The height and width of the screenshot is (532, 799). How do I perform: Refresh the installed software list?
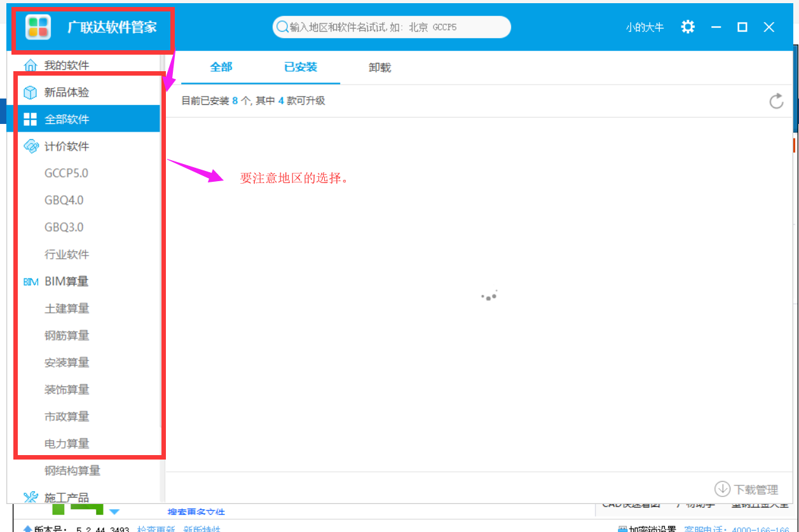[776, 101]
